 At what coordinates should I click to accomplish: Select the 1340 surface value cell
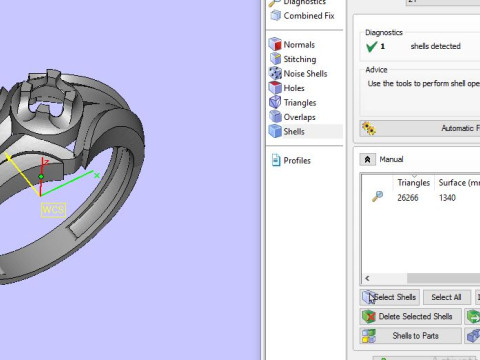[x=447, y=198]
